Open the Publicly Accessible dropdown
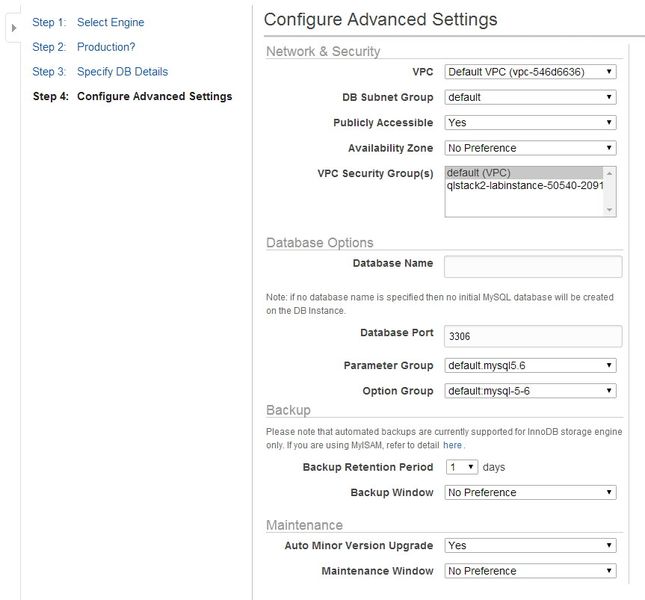Screen dimensions: 645x600 [x=530, y=122]
